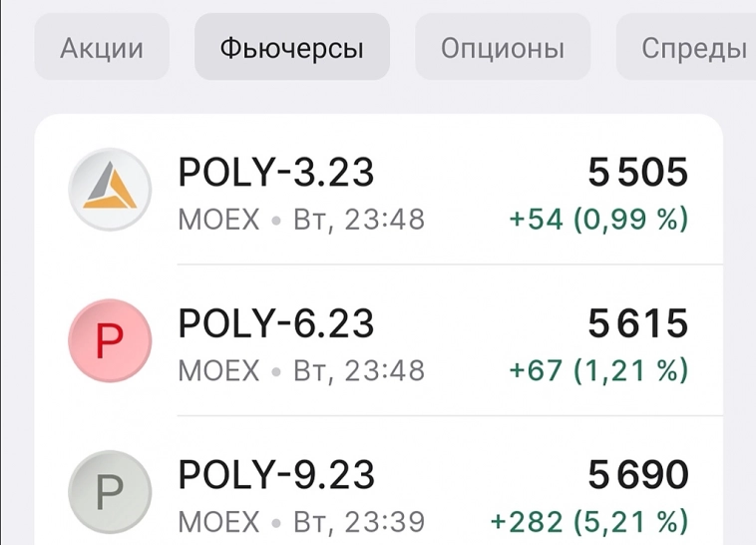Select the Фьючерсы tab
Screen dimensions: 756x545
click(291, 48)
